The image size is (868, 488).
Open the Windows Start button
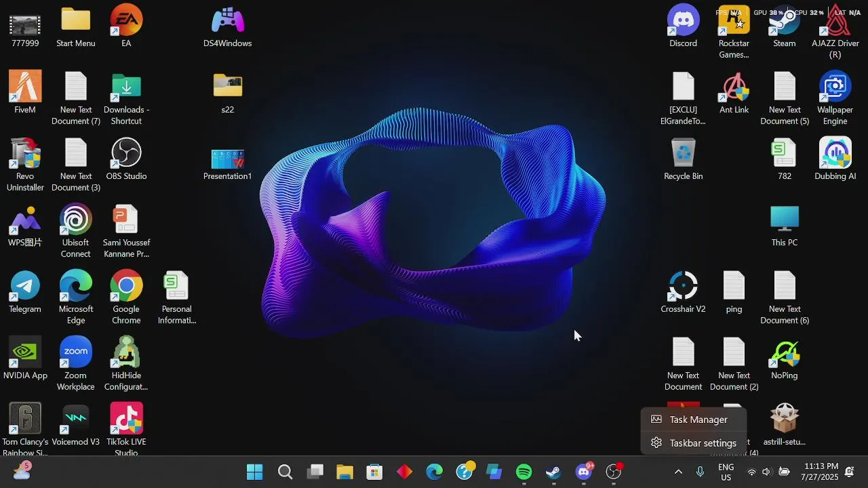[255, 472]
